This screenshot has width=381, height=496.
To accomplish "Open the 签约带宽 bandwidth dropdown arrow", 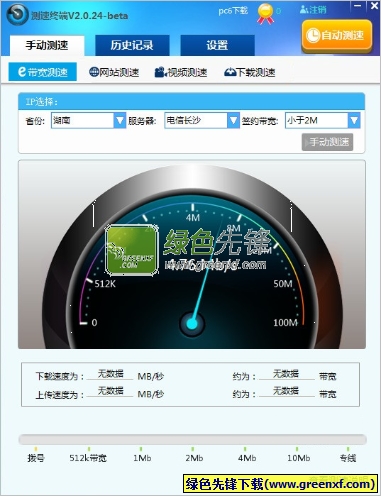I will click(354, 120).
